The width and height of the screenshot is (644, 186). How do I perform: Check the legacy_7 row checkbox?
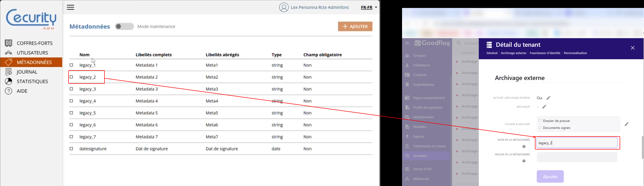71,137
